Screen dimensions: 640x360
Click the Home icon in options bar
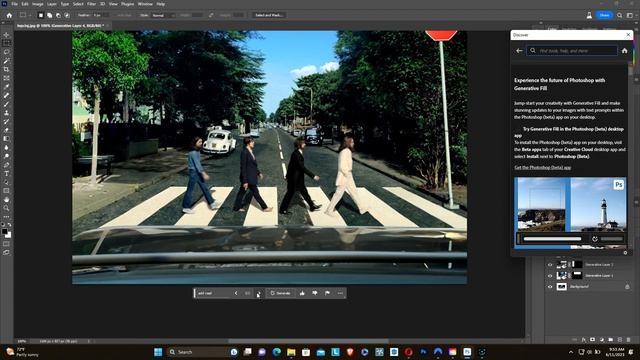point(9,15)
